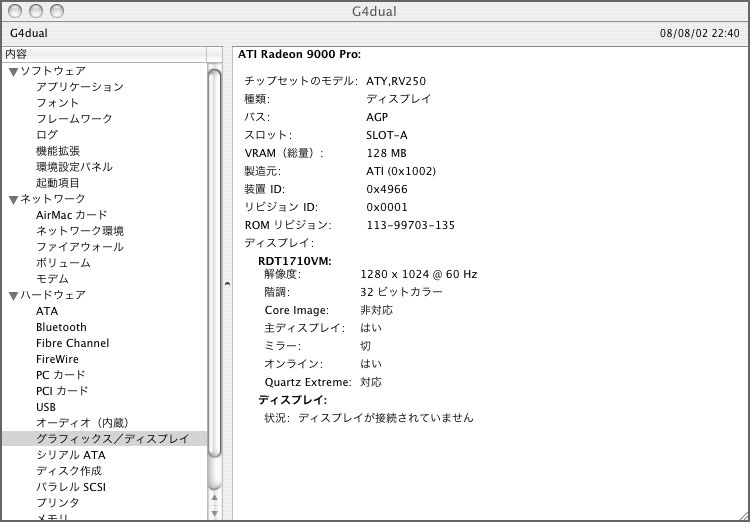Select ログ in the sidebar
Image resolution: width=750 pixels, height=522 pixels.
pos(47,135)
